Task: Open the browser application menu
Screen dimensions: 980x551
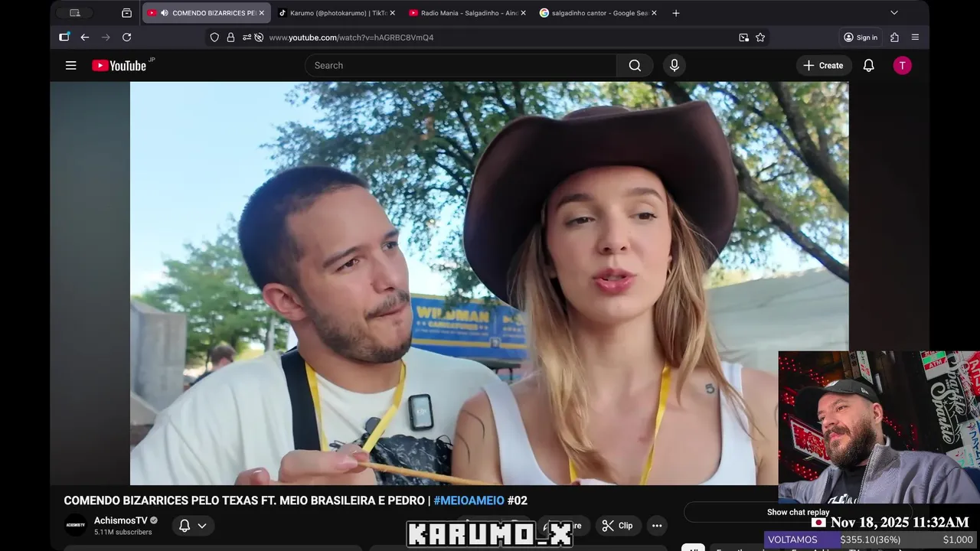Action: pyautogui.click(x=915, y=37)
